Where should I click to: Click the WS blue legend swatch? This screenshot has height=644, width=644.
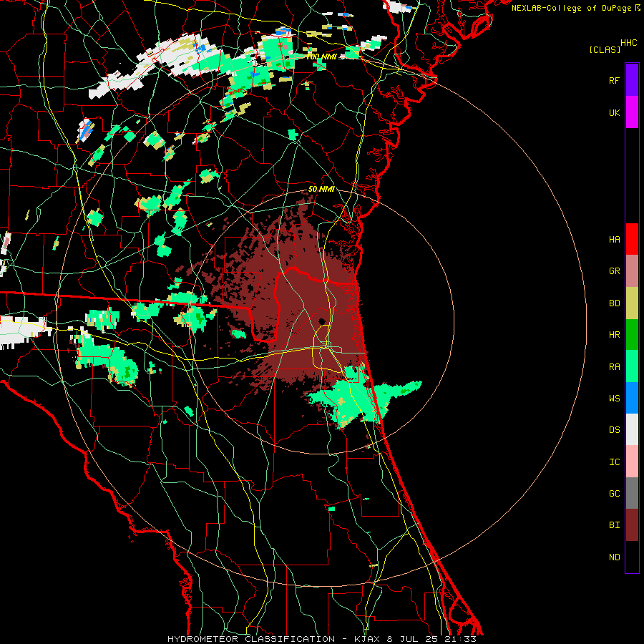tap(632, 398)
